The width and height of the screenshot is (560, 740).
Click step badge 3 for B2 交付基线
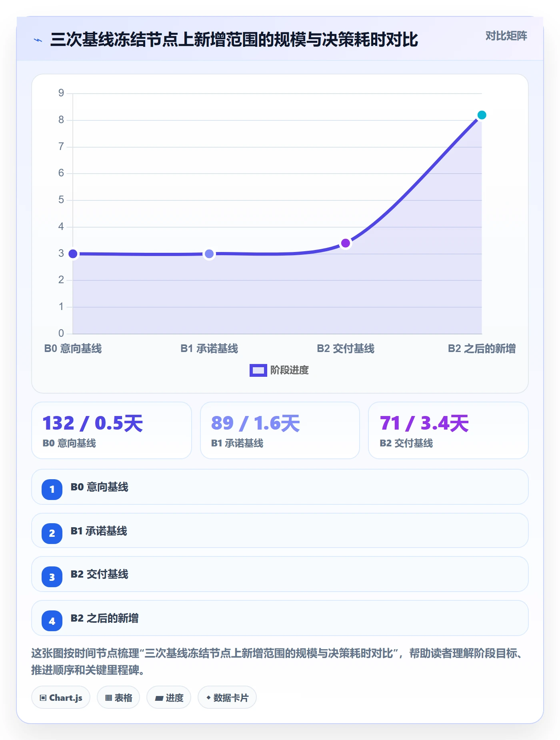pyautogui.click(x=52, y=577)
